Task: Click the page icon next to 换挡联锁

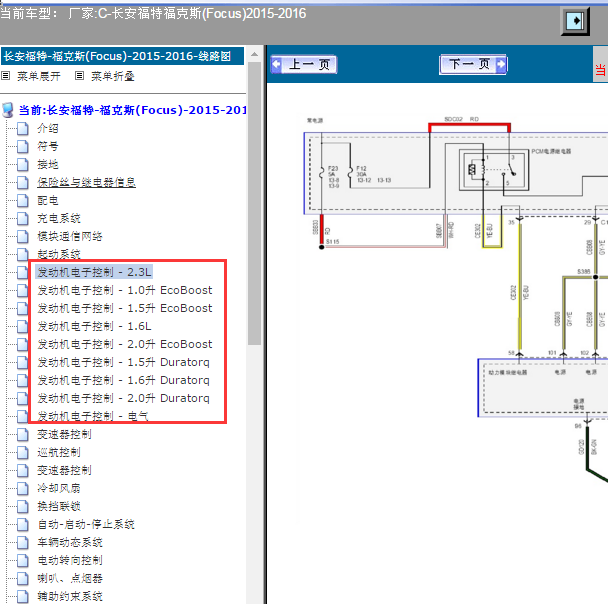Action: (23, 506)
